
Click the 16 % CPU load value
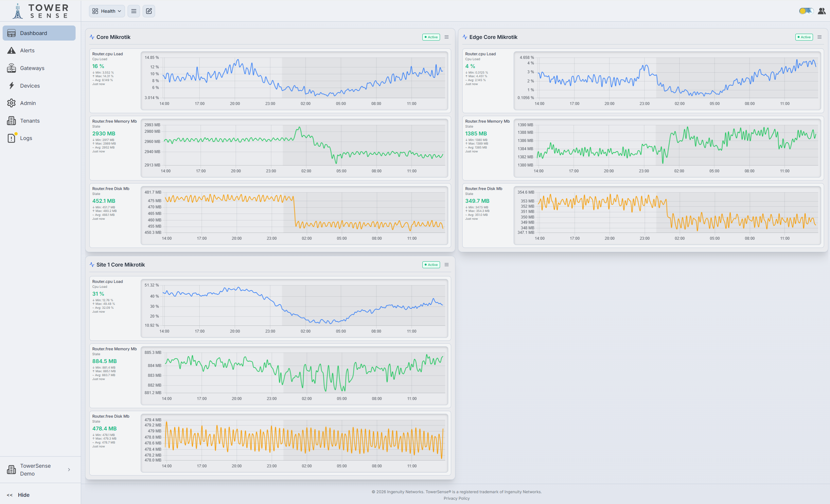[98, 66]
